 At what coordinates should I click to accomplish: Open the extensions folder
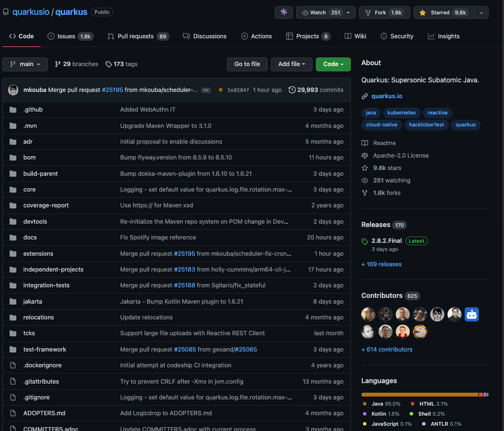point(38,254)
